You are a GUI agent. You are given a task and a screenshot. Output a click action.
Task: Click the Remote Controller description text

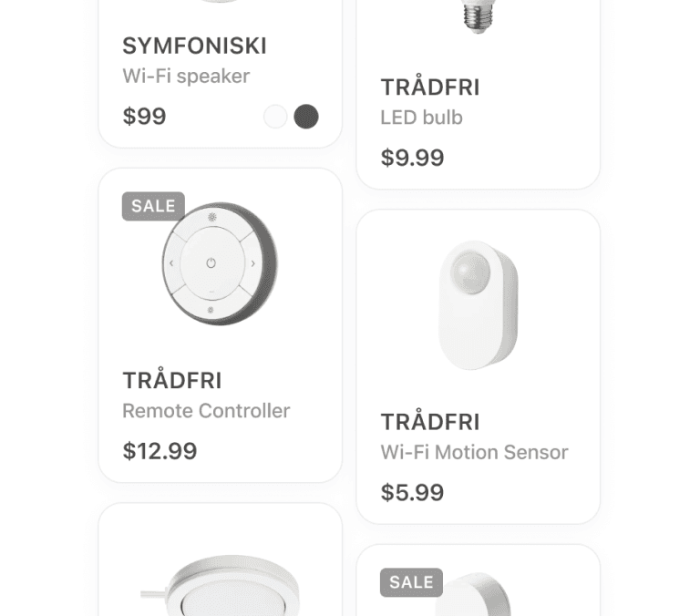pyautogui.click(x=206, y=411)
